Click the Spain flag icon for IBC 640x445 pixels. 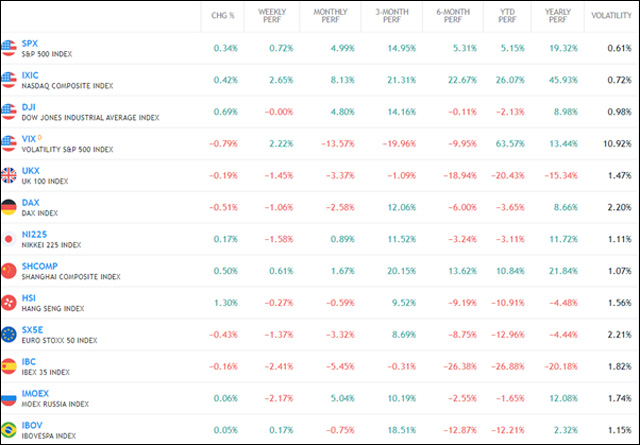point(9,368)
